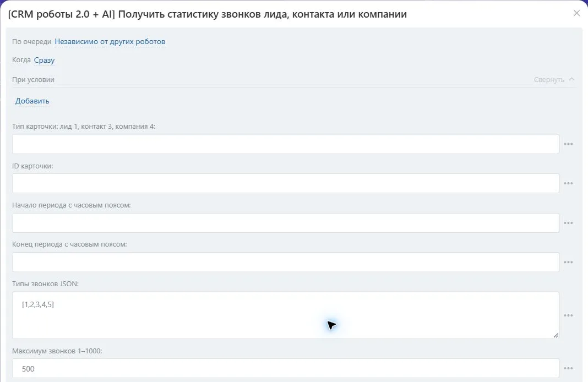Viewport: 588px width, 382px height.
Task: Click into the Типы звонков JSON textarea
Action: coord(286,315)
